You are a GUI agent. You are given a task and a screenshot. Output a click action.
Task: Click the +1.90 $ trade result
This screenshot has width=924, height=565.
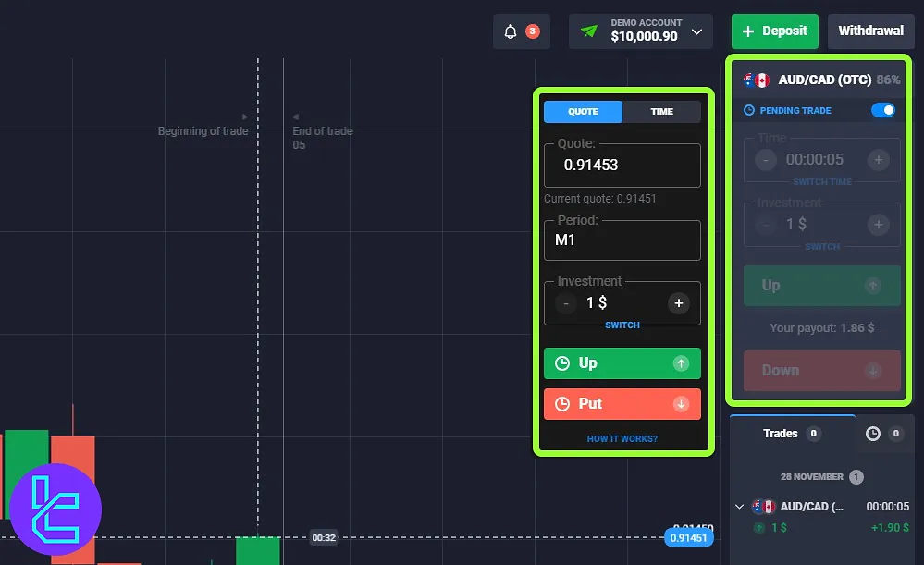[890, 528]
